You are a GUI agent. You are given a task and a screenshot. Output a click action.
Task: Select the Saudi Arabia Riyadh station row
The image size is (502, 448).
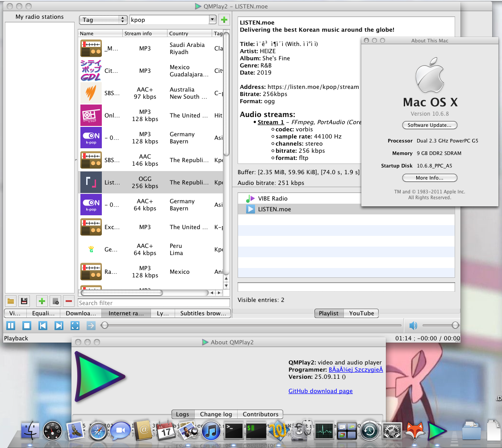[151, 48]
